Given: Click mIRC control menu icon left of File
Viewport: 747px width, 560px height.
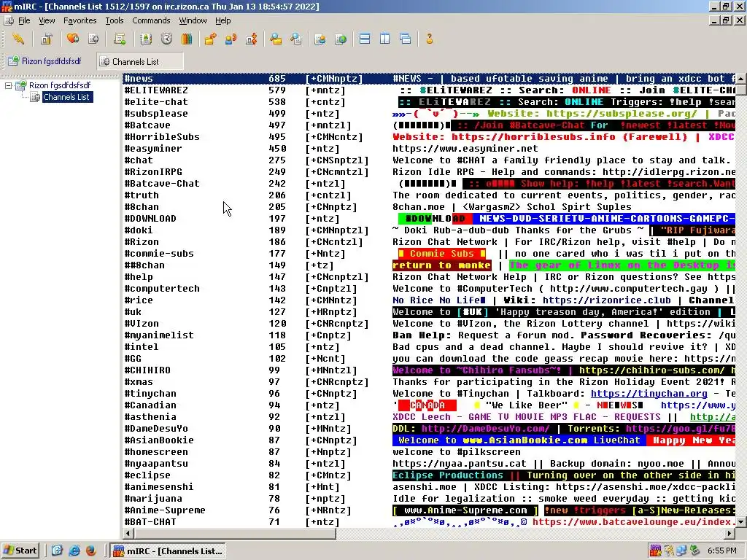Looking at the screenshot, I should (8, 20).
